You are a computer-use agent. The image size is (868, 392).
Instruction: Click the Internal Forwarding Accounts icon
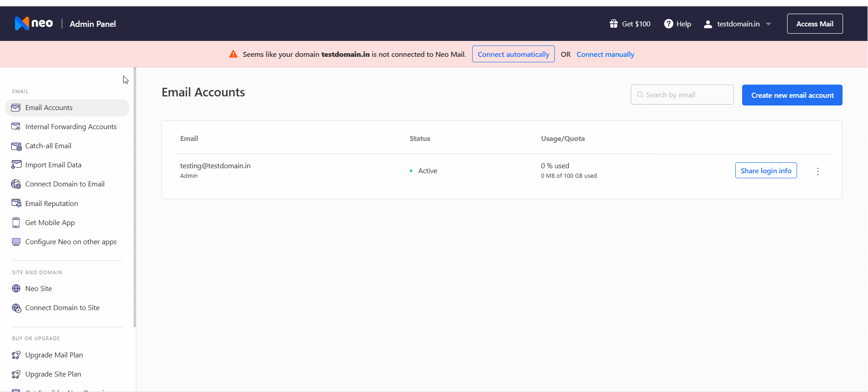pos(16,127)
